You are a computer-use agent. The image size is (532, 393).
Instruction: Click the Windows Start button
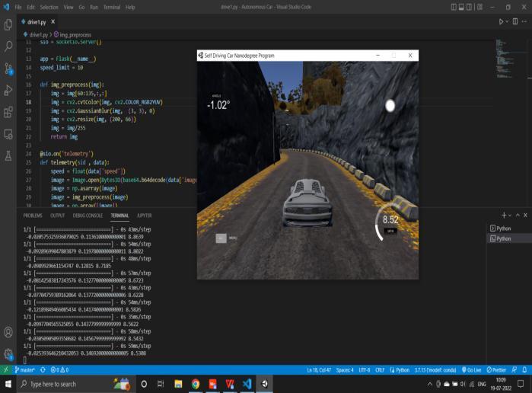pos(8,384)
